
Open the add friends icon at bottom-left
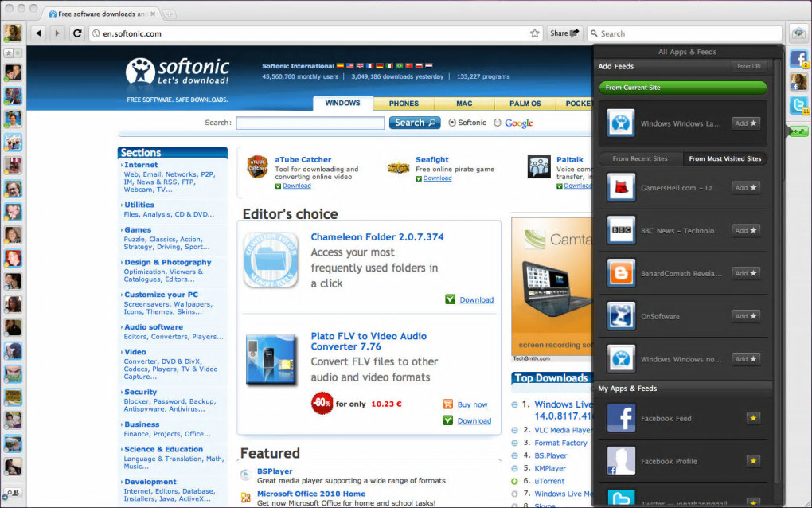click(11, 494)
